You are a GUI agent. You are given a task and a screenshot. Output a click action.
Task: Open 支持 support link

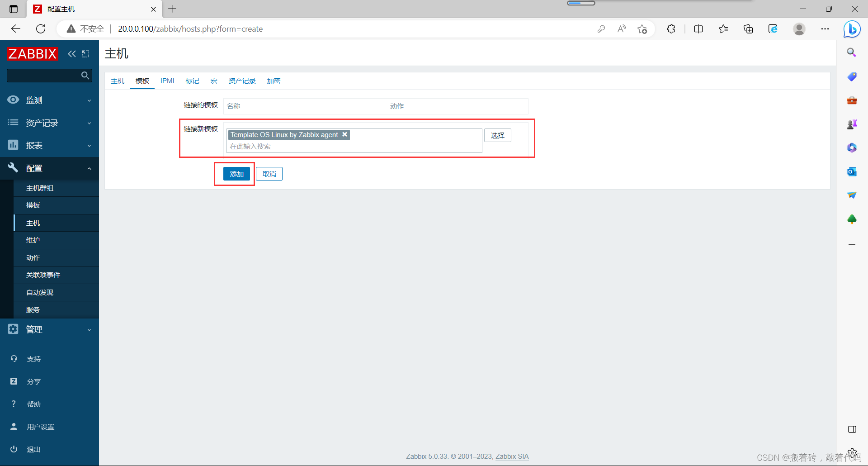(34, 359)
